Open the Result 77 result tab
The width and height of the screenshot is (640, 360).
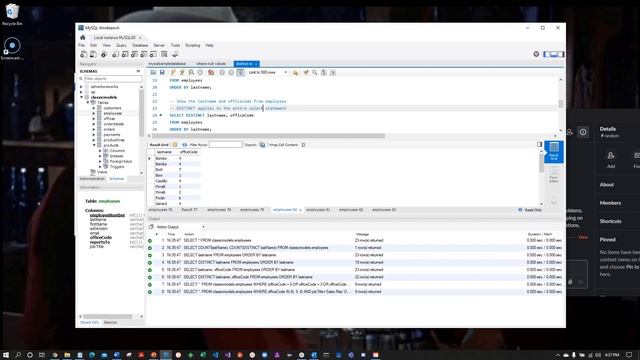pos(189,210)
